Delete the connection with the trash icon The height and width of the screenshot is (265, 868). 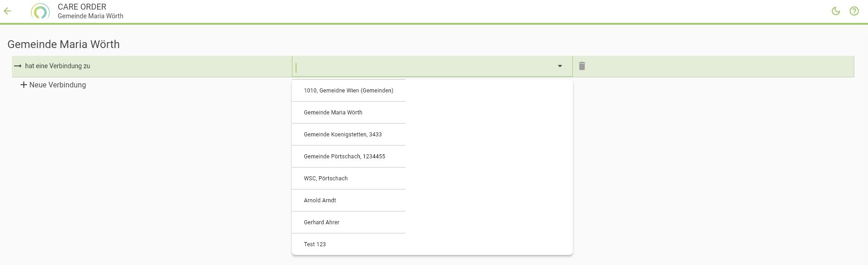pos(582,66)
